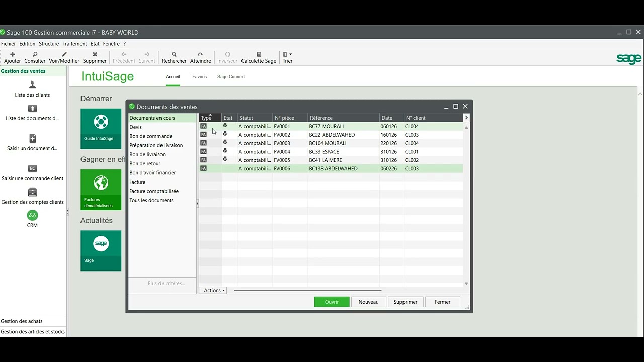Open Saisir une commande client shortcut
644x362 pixels.
click(33, 173)
